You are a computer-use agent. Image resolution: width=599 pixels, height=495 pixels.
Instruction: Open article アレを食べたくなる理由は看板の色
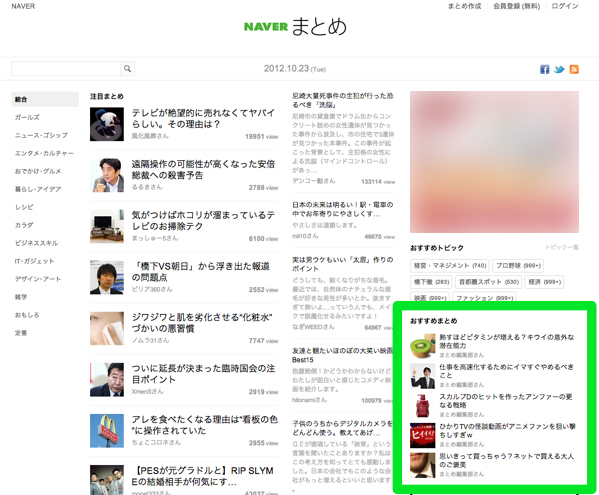204,425
